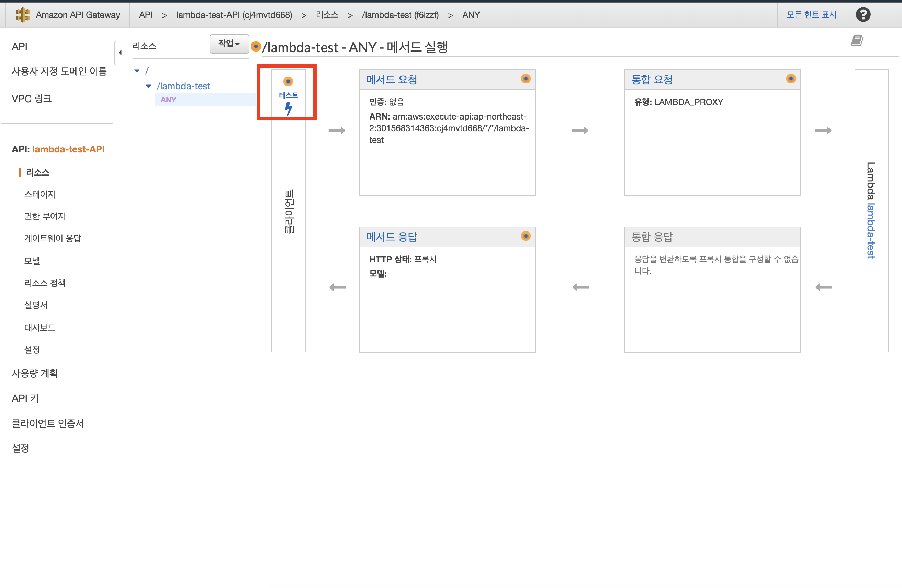Open the lambda-test Lambda function link
The image size is (902, 588).
pos(871,231)
